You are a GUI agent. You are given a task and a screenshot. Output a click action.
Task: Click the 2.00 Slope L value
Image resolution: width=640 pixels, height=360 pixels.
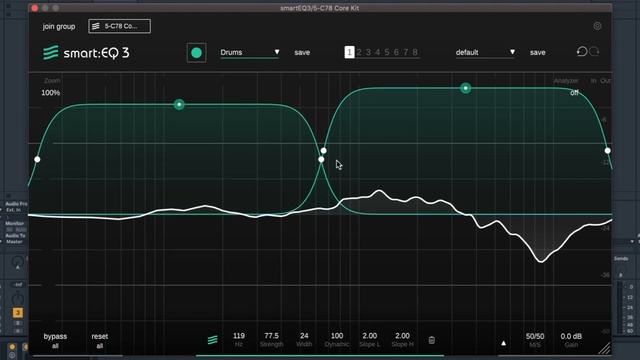369,336
